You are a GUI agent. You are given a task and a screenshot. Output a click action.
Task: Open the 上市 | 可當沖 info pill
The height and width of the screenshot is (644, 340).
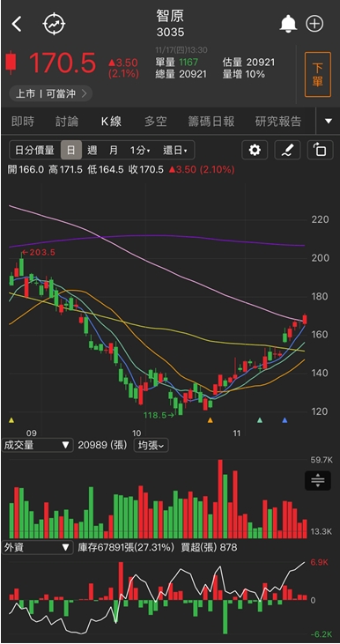click(x=50, y=93)
